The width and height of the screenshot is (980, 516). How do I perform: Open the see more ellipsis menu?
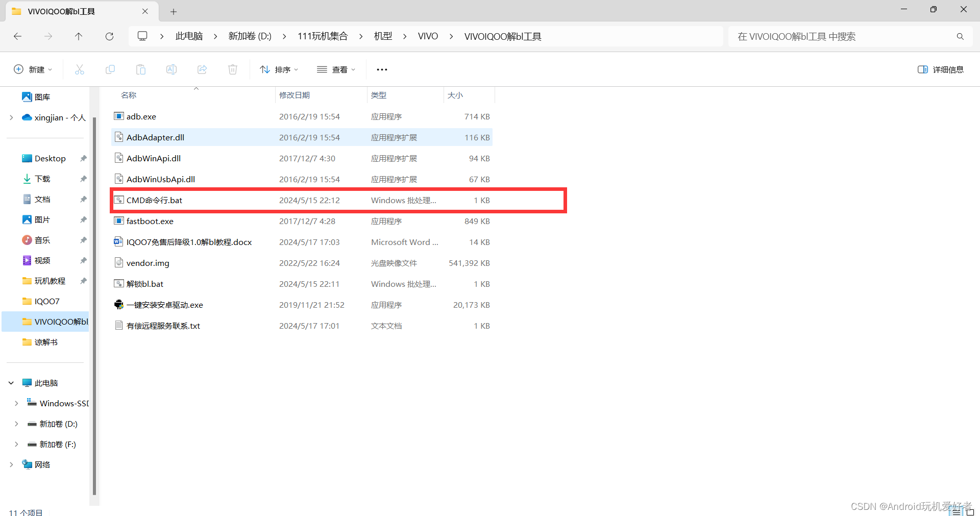[382, 69]
